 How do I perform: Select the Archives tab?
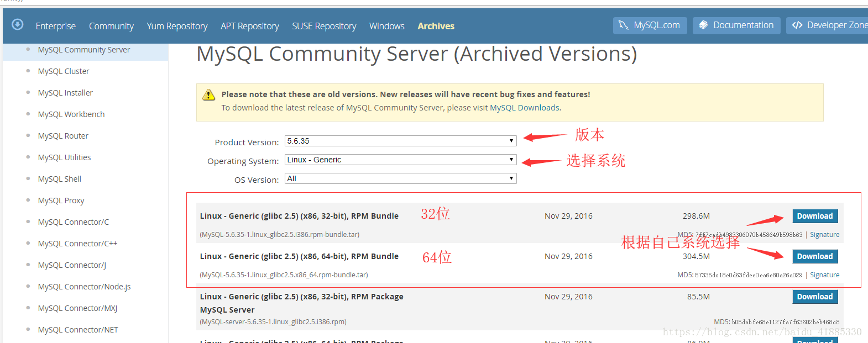[x=436, y=26]
